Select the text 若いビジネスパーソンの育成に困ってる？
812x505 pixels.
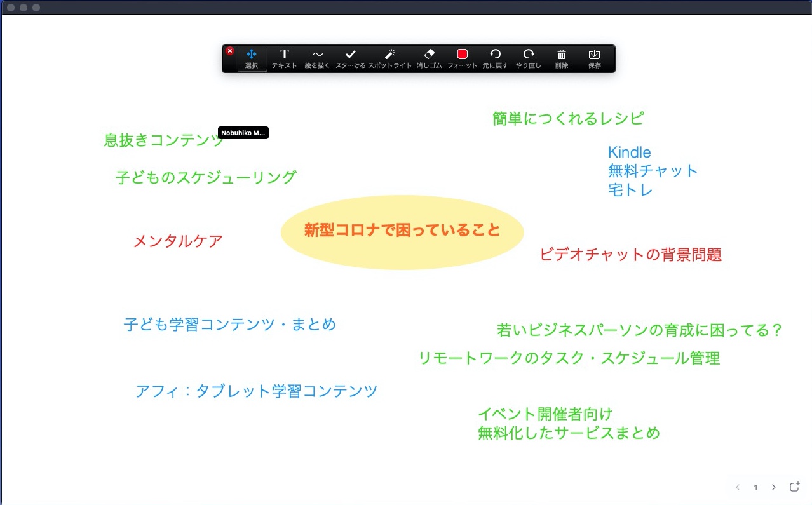639,330
